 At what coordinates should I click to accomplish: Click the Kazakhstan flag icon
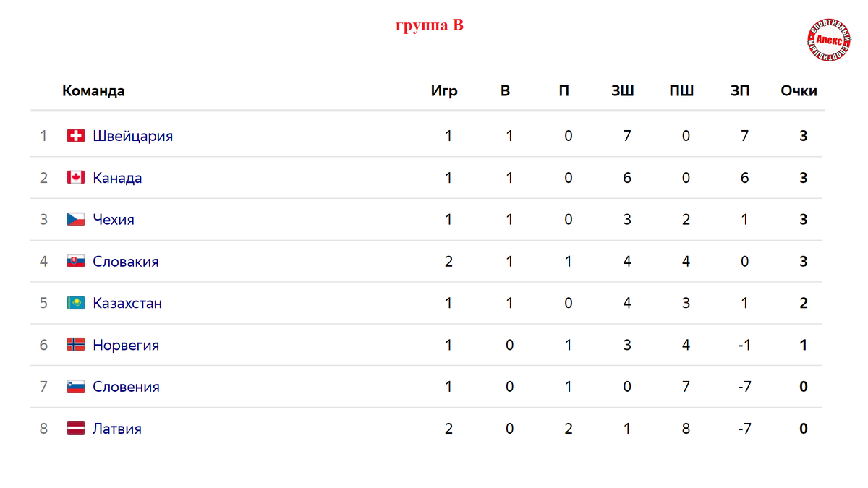click(x=76, y=303)
